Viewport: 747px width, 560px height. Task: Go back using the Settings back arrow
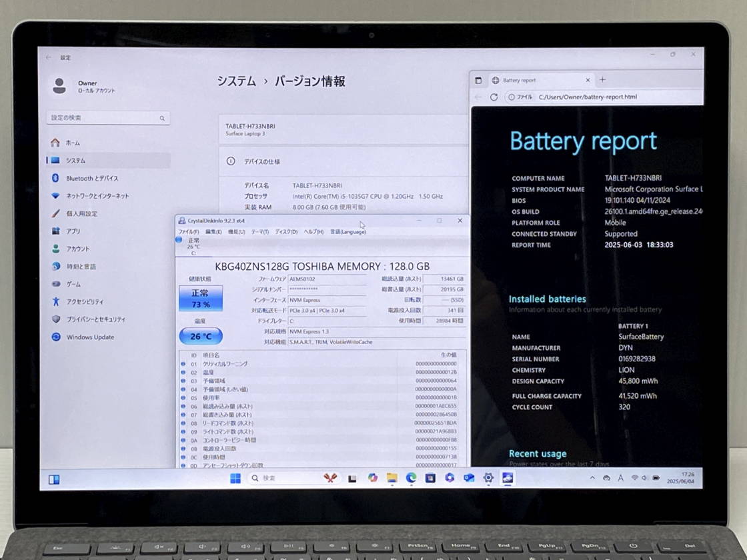[x=49, y=57]
